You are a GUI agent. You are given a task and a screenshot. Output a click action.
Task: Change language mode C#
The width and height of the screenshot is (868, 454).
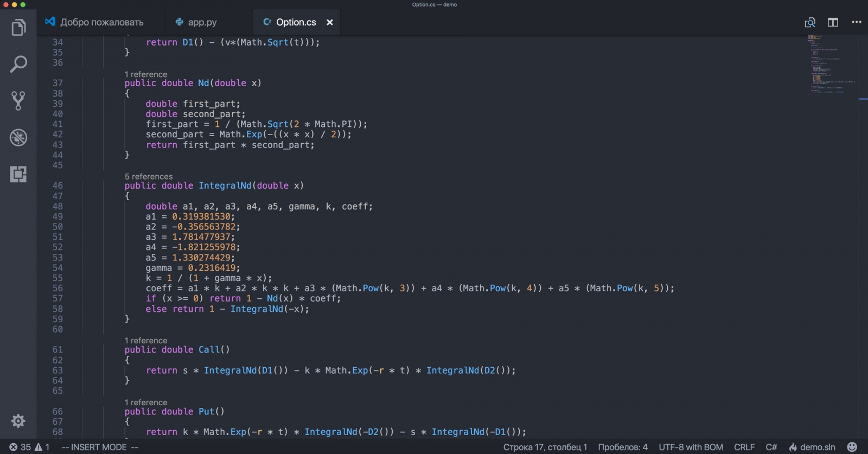[x=771, y=447]
